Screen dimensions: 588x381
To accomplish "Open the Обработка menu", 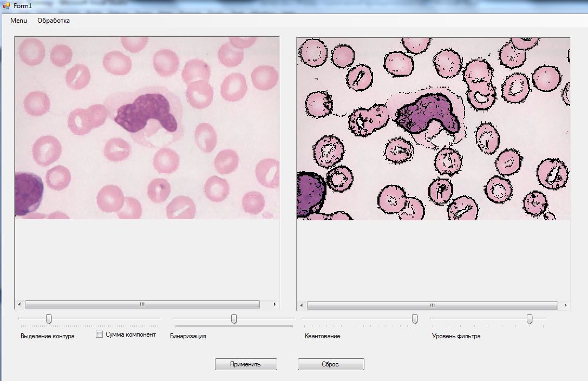I will tap(54, 21).
